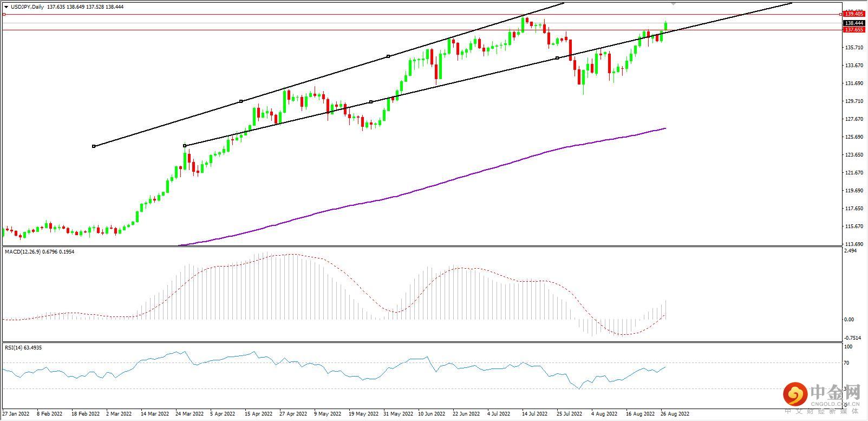Click the 31 May 2022 date label
Image resolution: width=868 pixels, height=421 pixels.
pos(397,413)
